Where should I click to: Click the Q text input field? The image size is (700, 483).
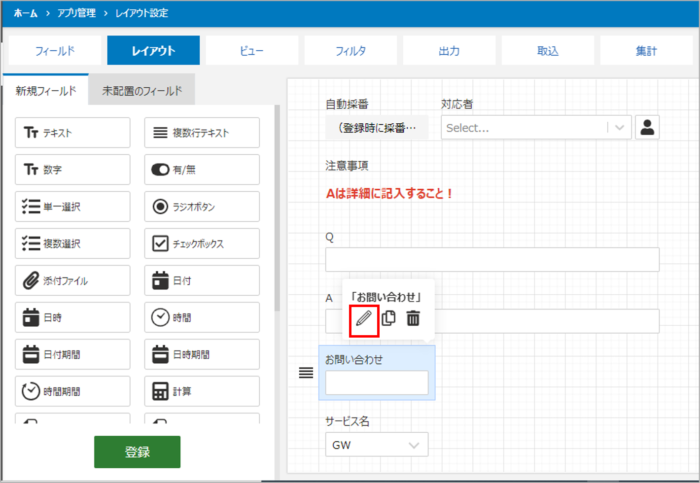click(492, 260)
